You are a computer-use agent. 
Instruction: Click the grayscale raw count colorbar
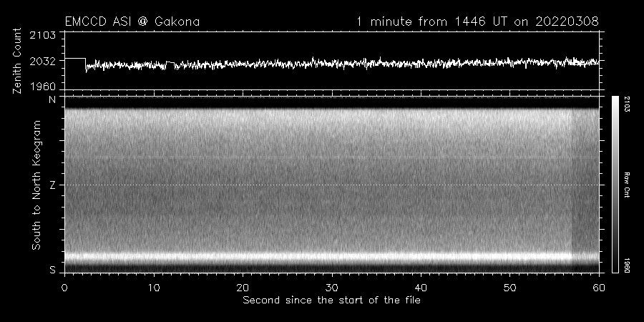[615, 185]
